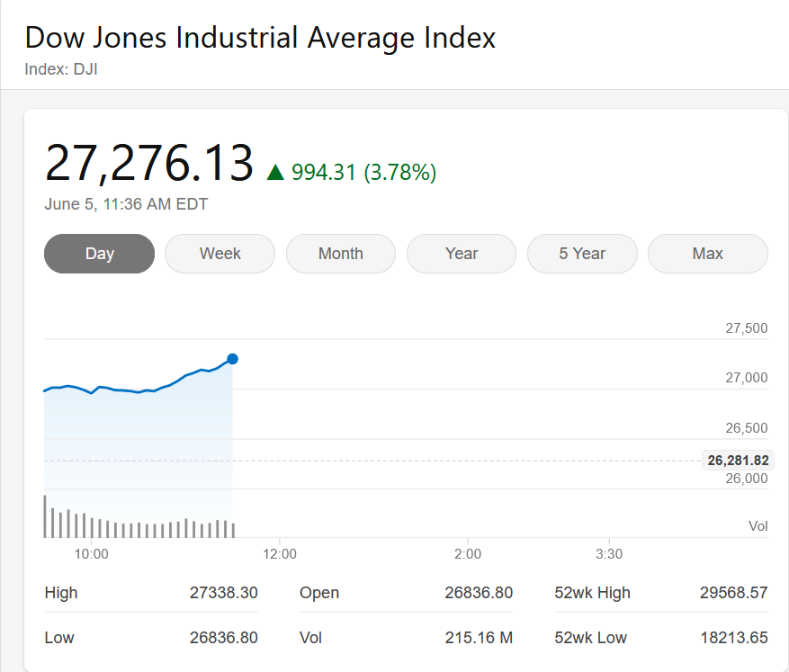Switch chart to Week view
Screen dimensions: 789x672
pyautogui.click(x=220, y=254)
